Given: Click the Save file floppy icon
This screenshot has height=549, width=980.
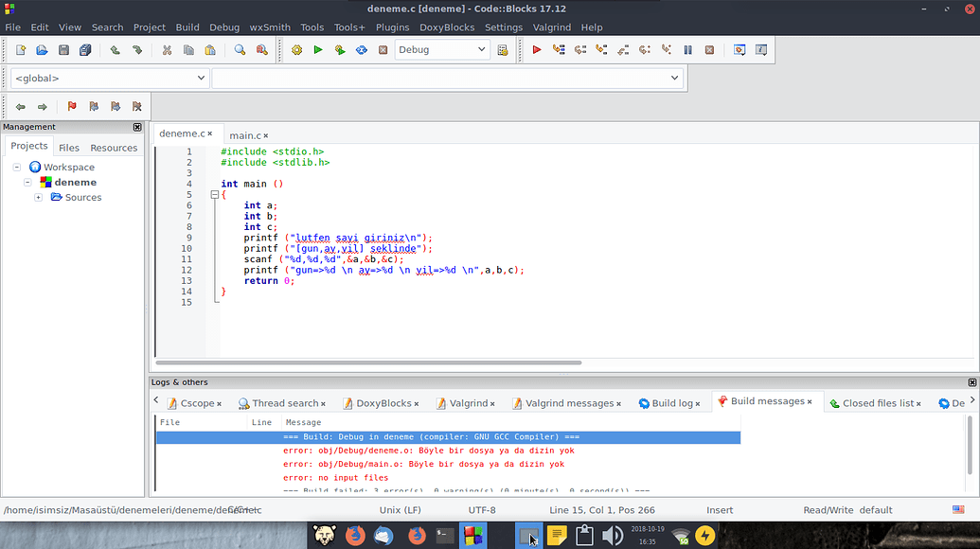Looking at the screenshot, I should 63,50.
